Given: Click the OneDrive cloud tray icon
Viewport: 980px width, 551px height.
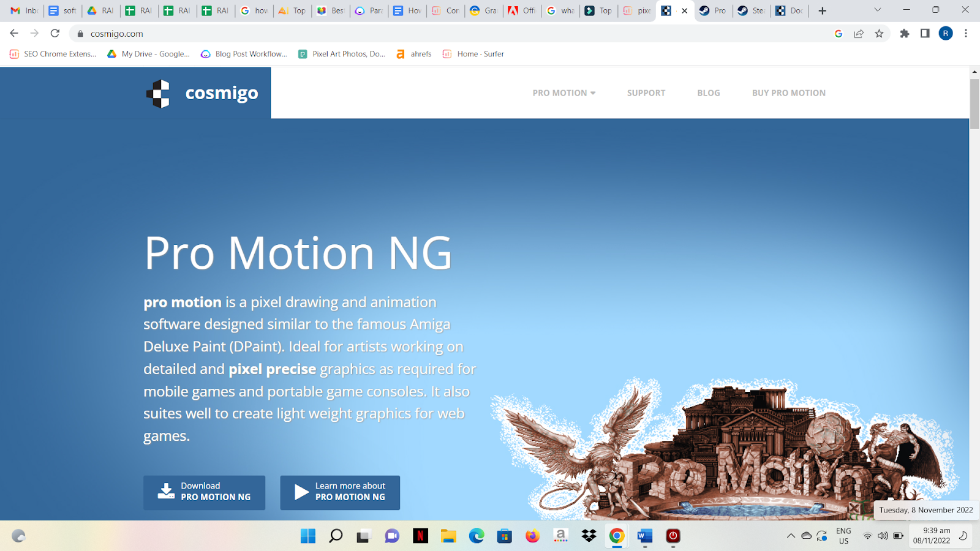Looking at the screenshot, I should (807, 536).
